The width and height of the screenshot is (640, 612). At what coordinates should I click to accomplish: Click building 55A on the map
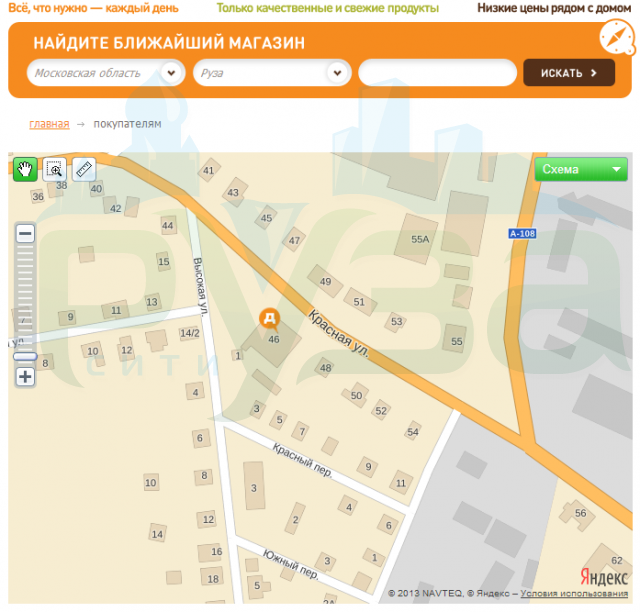click(x=420, y=239)
